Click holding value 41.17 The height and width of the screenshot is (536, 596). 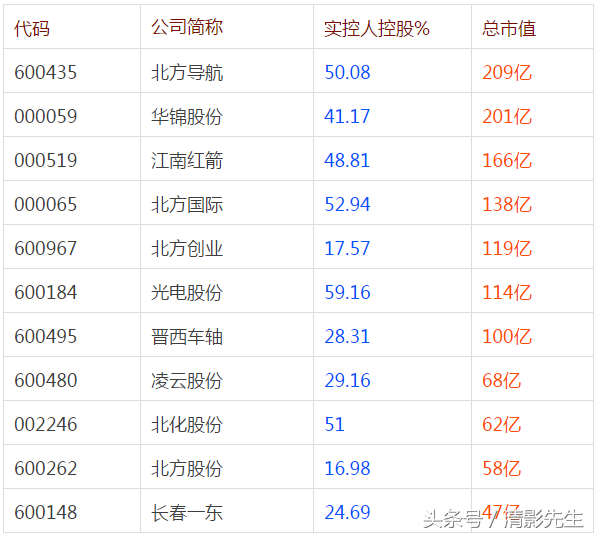(347, 116)
